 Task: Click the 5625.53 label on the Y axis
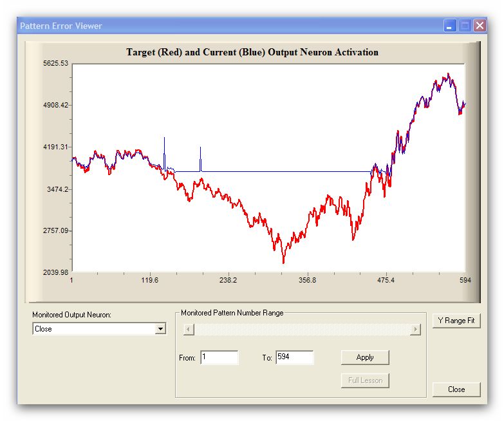[x=55, y=63]
